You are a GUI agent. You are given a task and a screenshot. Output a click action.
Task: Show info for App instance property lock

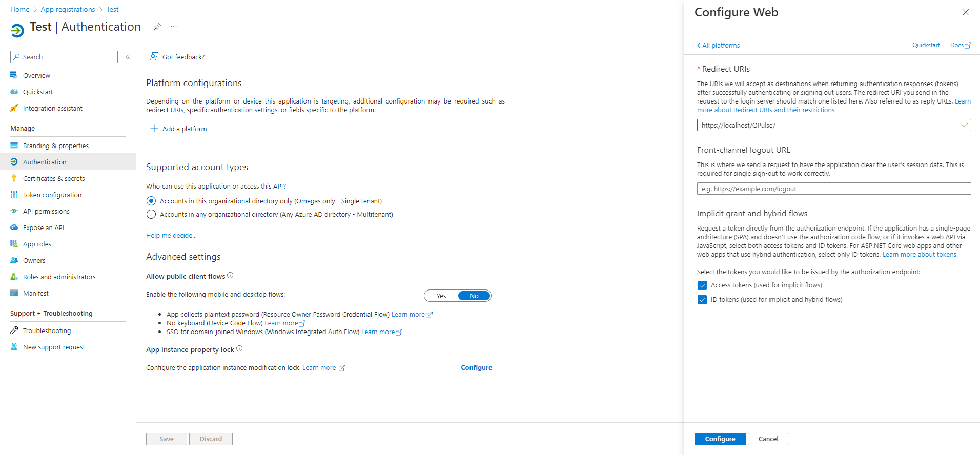tap(239, 349)
